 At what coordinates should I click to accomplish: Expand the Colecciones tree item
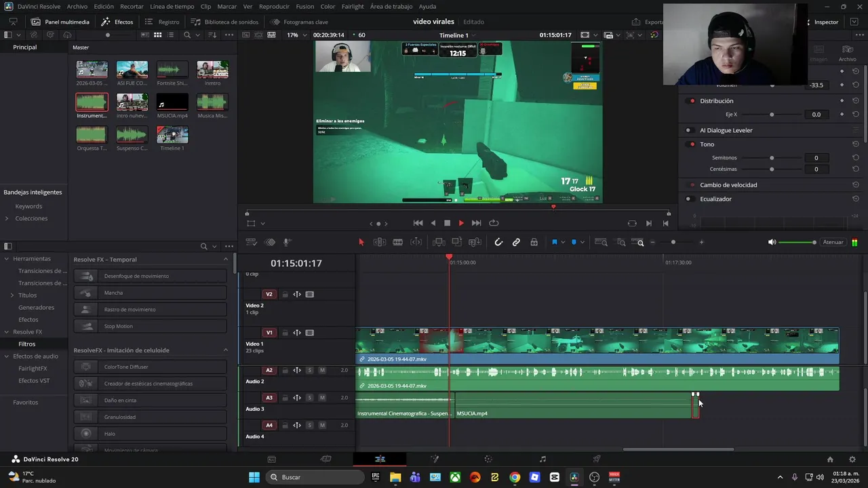click(7, 218)
